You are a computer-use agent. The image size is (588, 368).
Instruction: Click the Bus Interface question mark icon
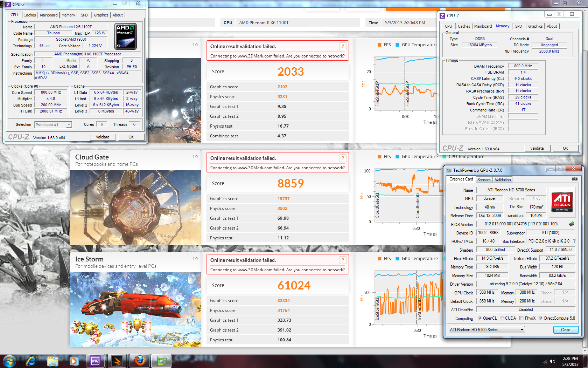(574, 241)
